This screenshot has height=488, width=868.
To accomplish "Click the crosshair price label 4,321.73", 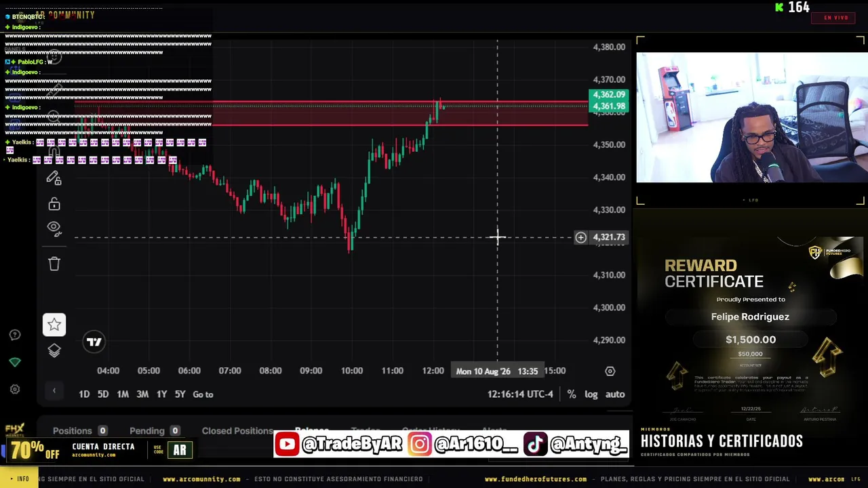I will [608, 237].
